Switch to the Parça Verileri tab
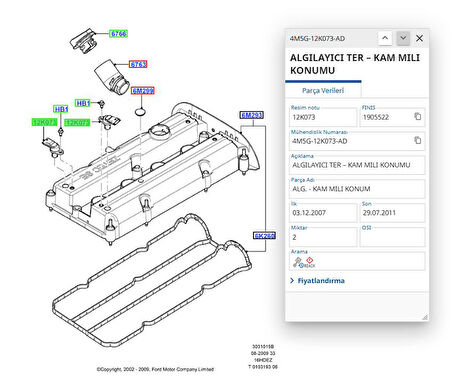The width and height of the screenshot is (452, 391). pos(323,90)
